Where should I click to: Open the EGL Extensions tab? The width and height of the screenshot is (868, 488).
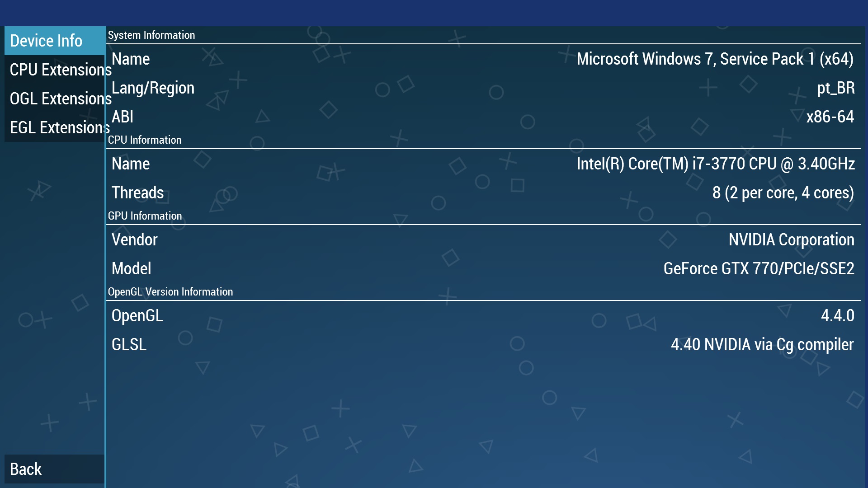pos(54,127)
